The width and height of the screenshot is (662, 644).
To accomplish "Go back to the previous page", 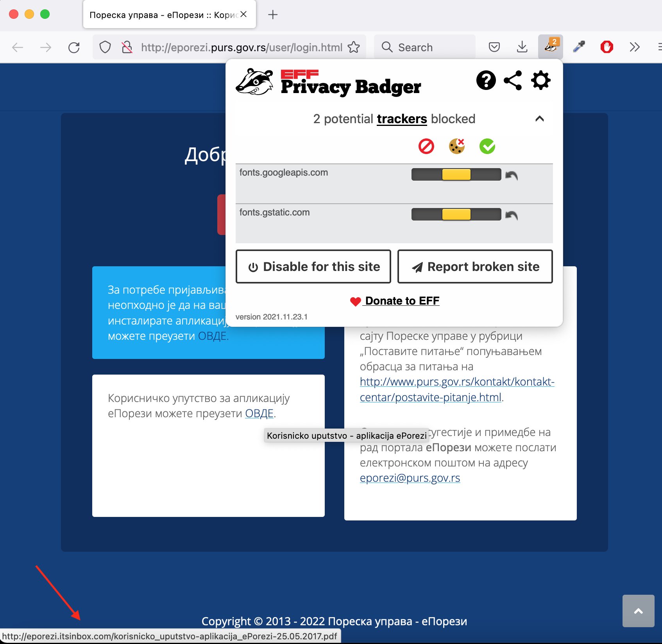I will point(18,47).
